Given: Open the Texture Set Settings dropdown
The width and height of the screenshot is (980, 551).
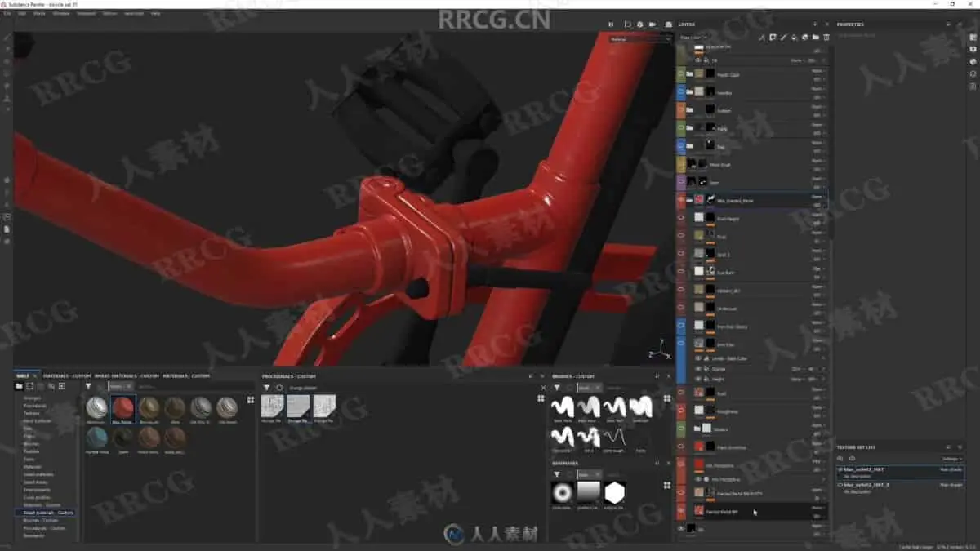Looking at the screenshot, I should click(952, 459).
